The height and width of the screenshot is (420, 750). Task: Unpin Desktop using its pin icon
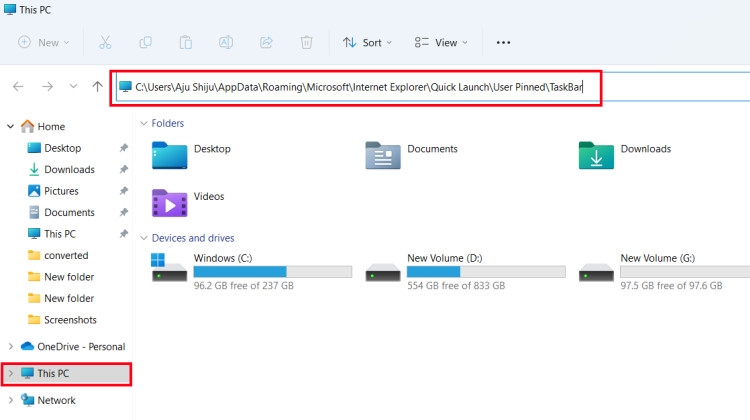(x=124, y=148)
